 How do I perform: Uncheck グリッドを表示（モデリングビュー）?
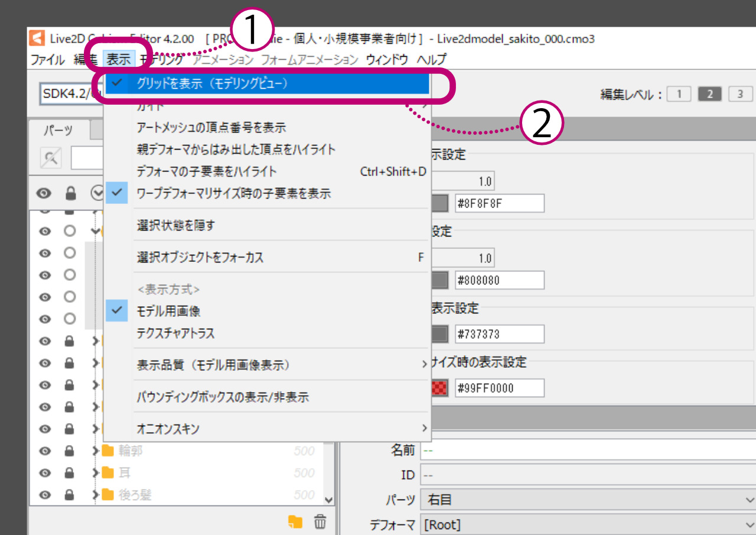tap(267, 83)
